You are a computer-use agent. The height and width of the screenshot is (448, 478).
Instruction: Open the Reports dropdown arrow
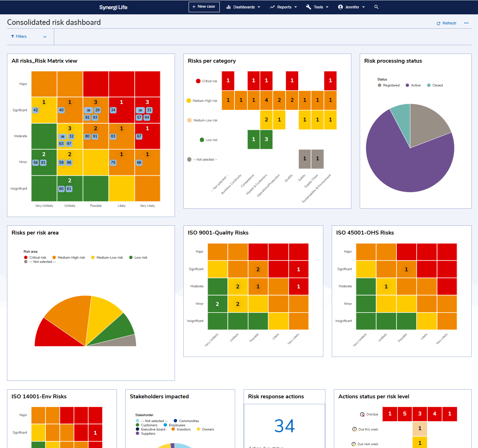coord(296,7)
